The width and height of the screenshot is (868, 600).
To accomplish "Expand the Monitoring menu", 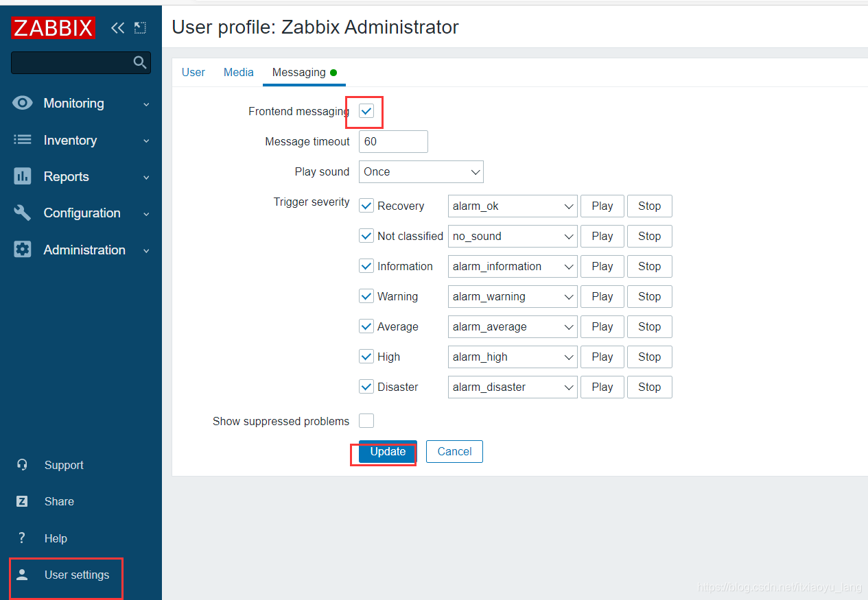I will (x=81, y=104).
